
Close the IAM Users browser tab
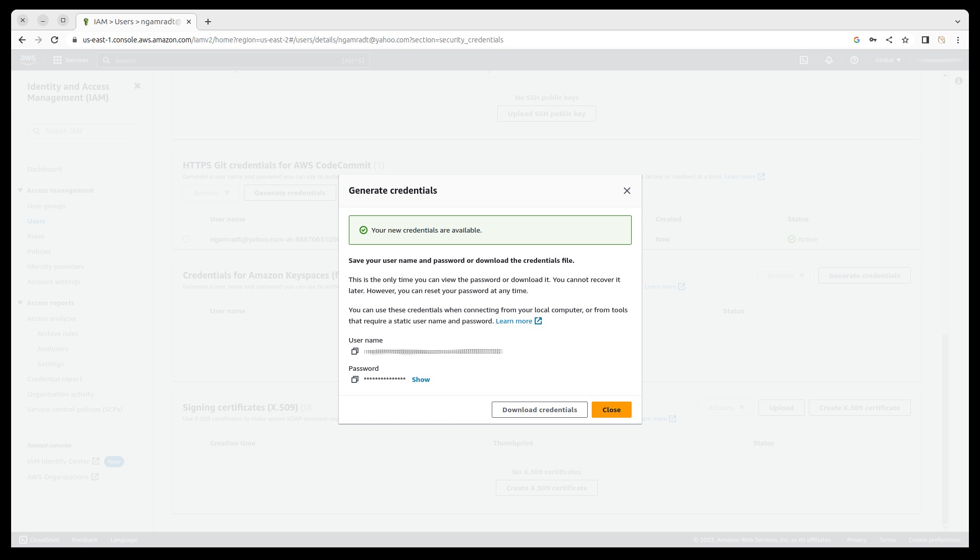pos(188,22)
